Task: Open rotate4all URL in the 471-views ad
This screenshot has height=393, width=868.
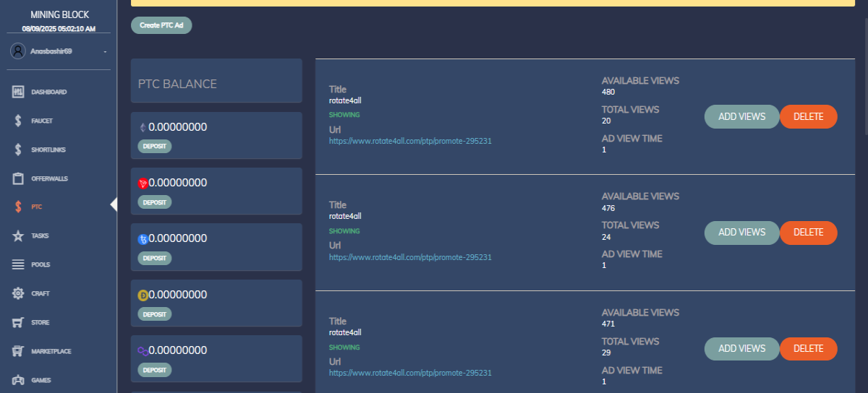Action: [410, 373]
